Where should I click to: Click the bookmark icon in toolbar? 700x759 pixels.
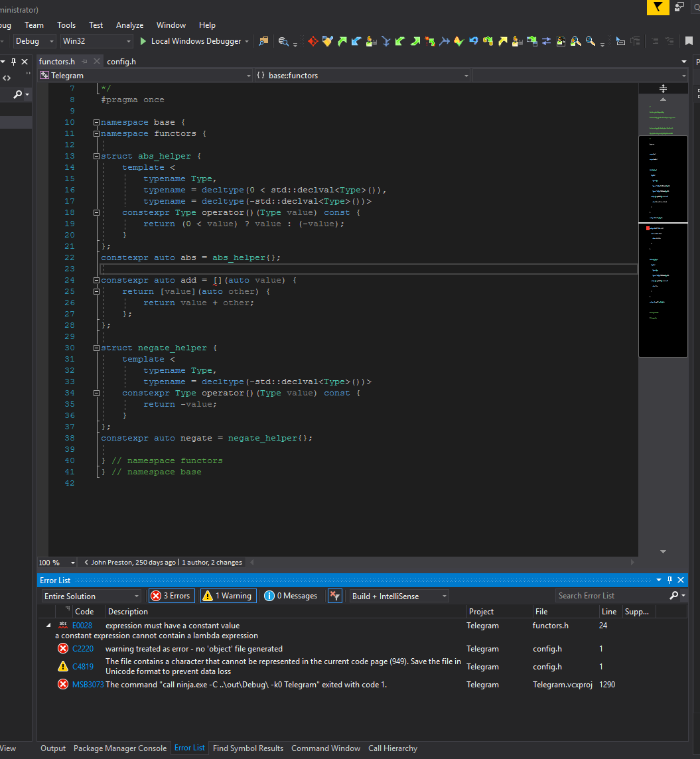pyautogui.click(x=689, y=41)
